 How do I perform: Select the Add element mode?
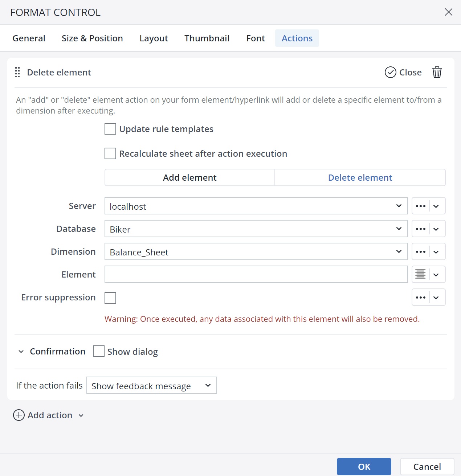point(189,177)
